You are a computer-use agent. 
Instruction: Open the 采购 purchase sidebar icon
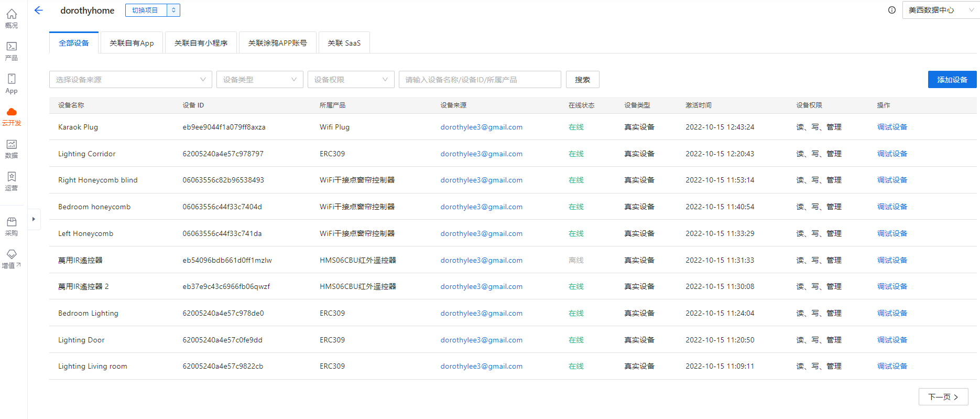12,227
